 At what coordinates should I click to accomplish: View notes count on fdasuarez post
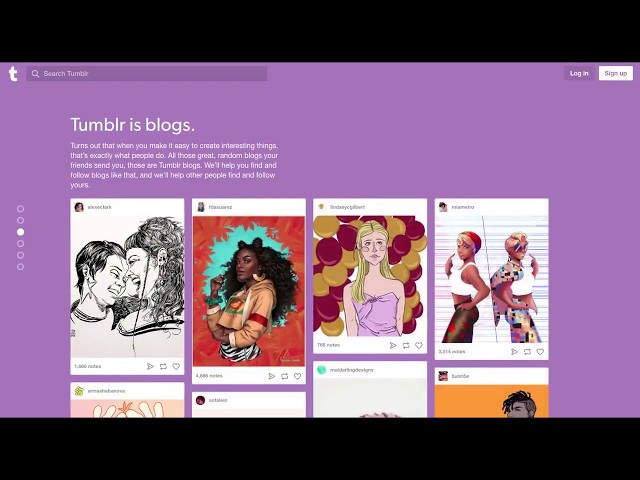coord(209,376)
